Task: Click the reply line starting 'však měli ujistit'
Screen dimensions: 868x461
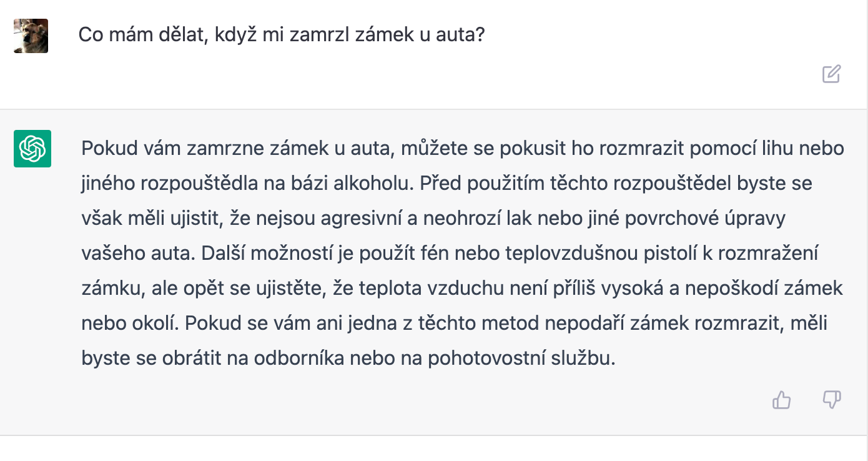Action: tap(433, 219)
